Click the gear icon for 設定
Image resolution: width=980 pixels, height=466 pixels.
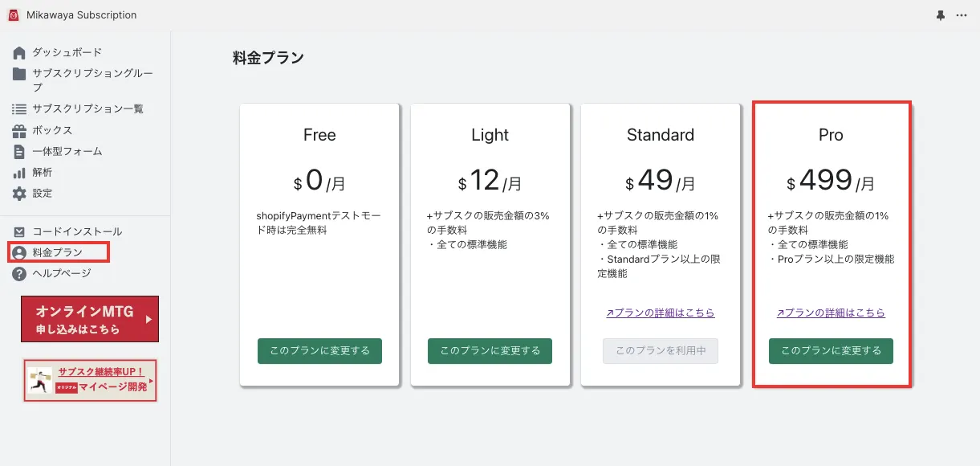tap(19, 194)
